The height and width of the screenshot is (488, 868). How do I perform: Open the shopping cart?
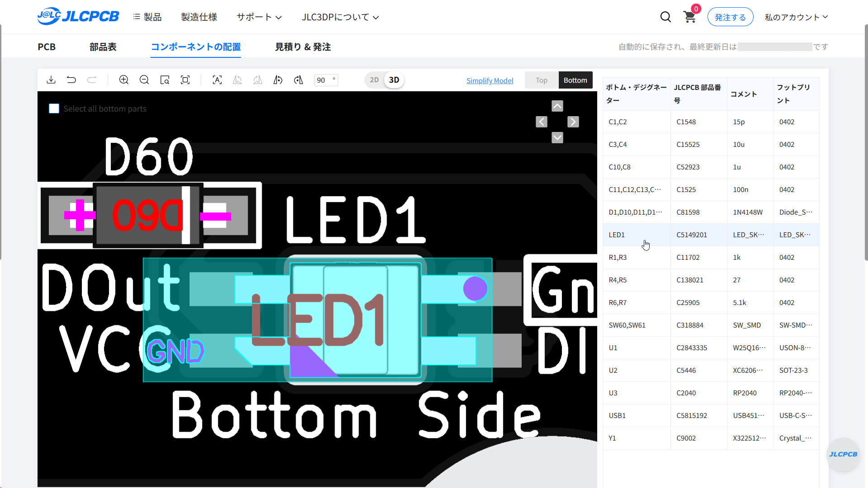(690, 17)
